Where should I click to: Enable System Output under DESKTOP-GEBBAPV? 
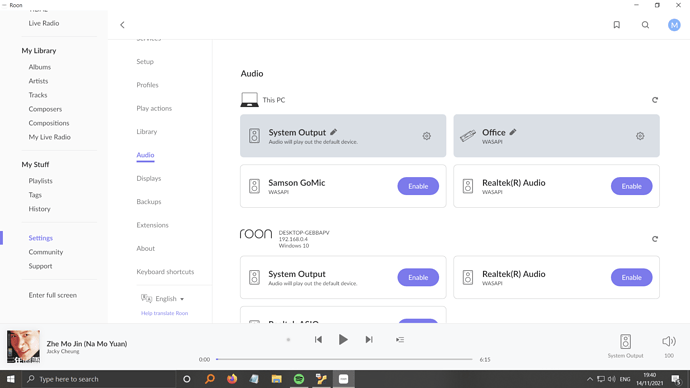click(x=418, y=277)
